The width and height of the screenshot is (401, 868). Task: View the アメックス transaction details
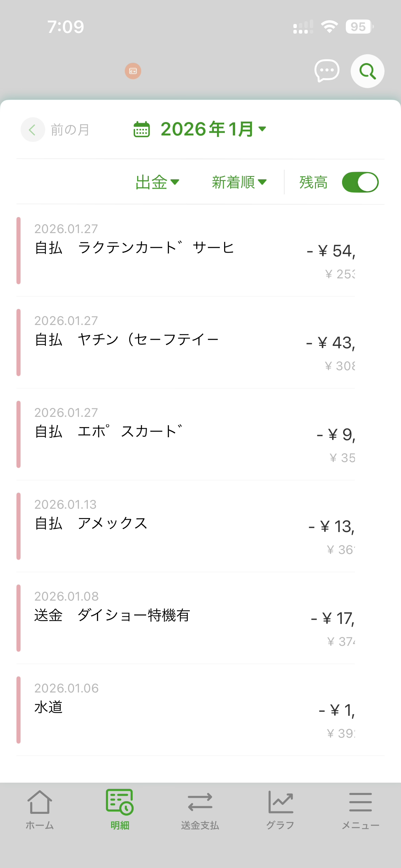coord(185,526)
